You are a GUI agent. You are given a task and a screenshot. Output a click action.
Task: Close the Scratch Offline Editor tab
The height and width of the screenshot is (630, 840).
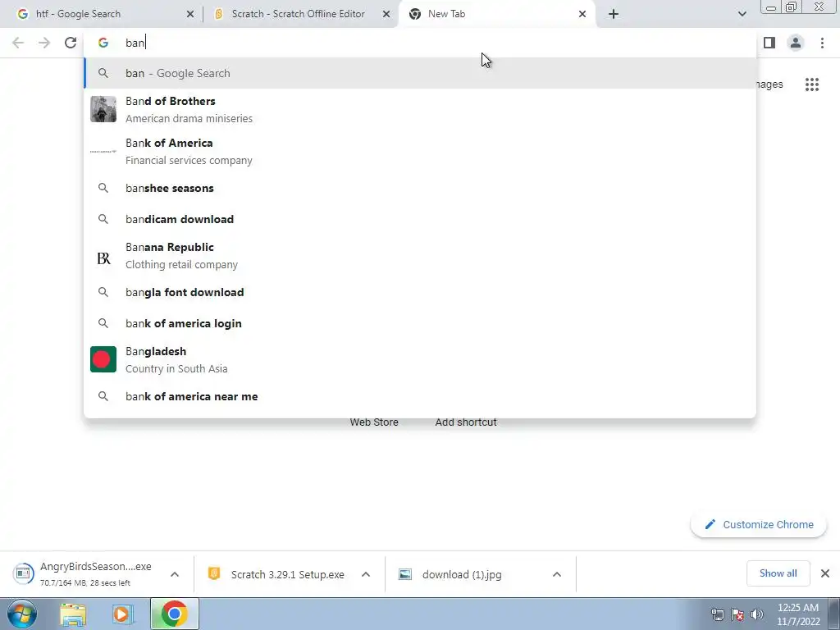click(386, 14)
